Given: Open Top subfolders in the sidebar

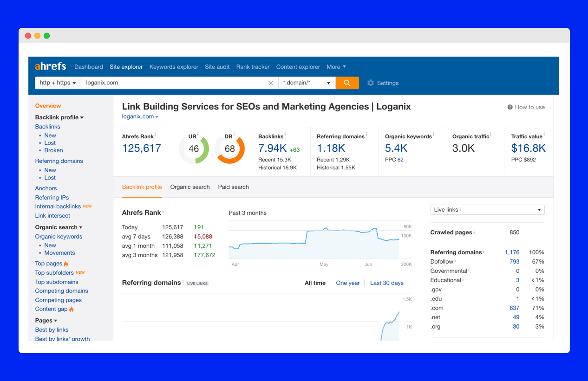Looking at the screenshot, I should 54,273.
